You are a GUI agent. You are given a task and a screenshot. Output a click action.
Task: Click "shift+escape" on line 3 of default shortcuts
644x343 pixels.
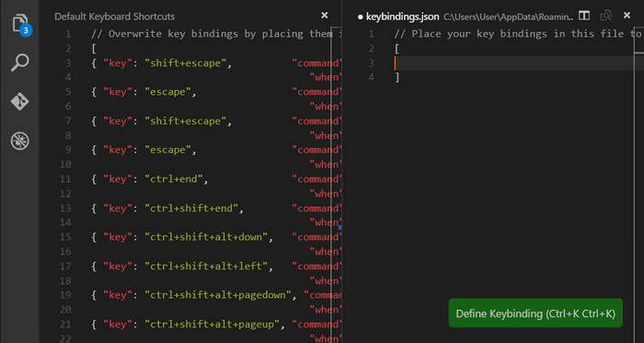tap(188, 63)
